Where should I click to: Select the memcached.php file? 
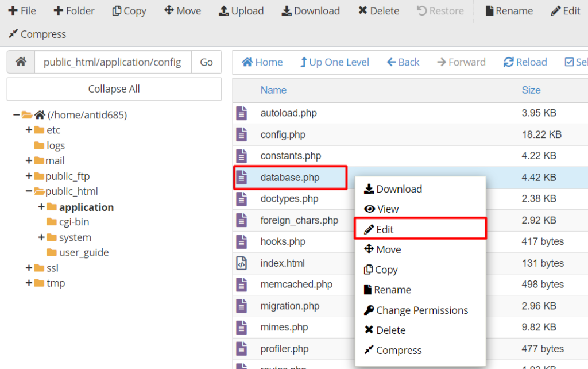pyautogui.click(x=296, y=285)
